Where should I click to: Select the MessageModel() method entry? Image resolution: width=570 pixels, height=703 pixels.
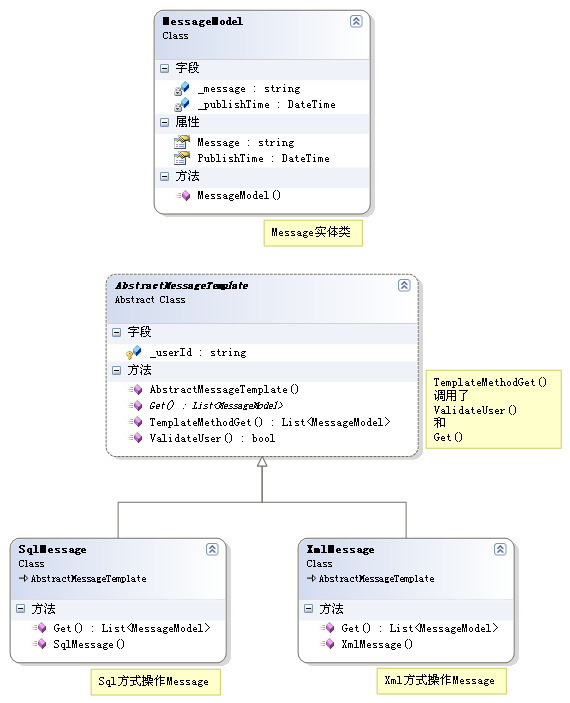pos(239,195)
